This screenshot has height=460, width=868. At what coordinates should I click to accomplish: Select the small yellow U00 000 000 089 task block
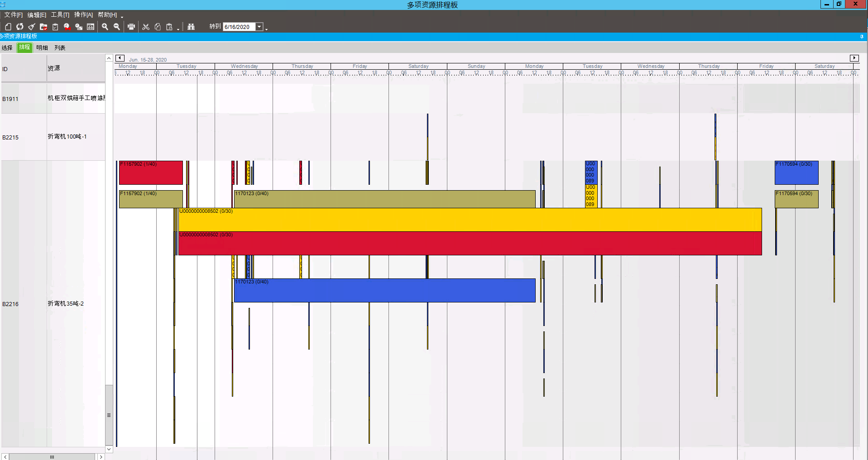click(591, 196)
